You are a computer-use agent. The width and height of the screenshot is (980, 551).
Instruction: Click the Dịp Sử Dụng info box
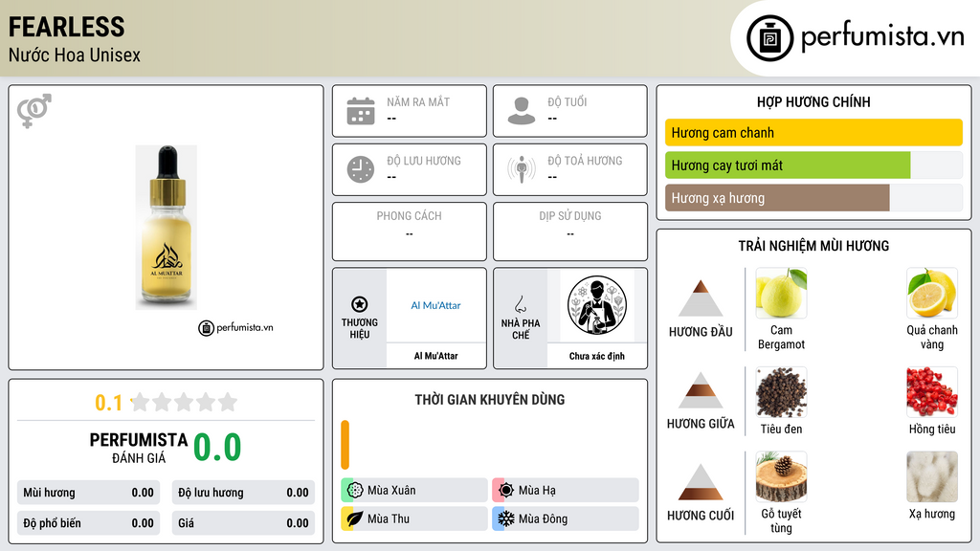570,231
